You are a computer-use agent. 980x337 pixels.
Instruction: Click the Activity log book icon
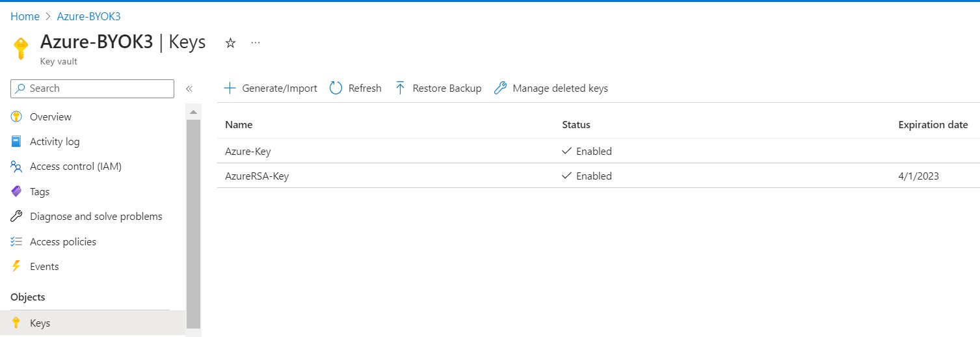(17, 142)
